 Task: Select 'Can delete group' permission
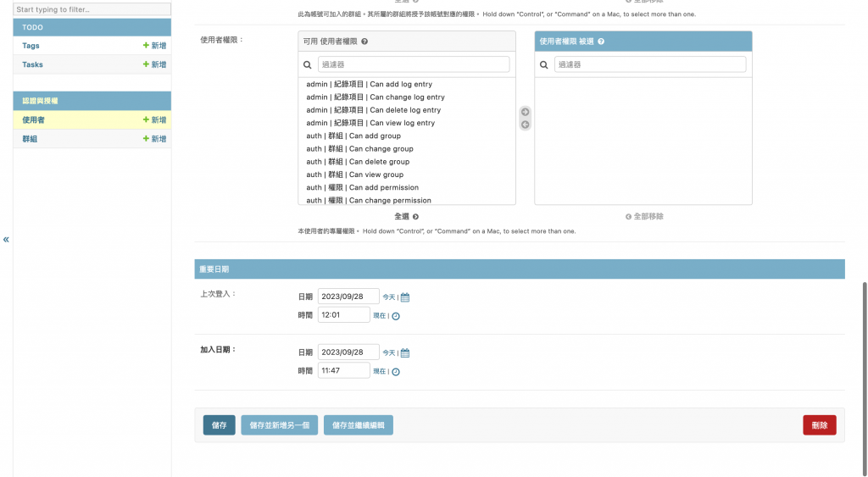coord(407,162)
